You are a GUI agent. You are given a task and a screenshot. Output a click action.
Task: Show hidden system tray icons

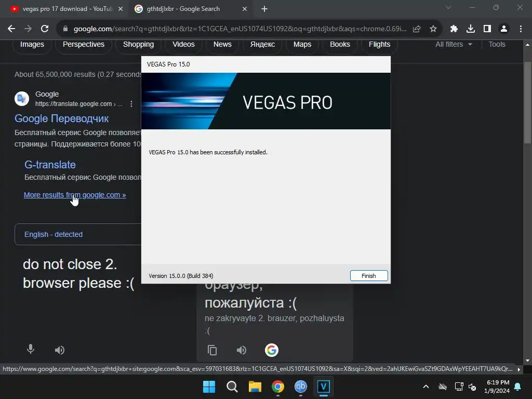426,387
